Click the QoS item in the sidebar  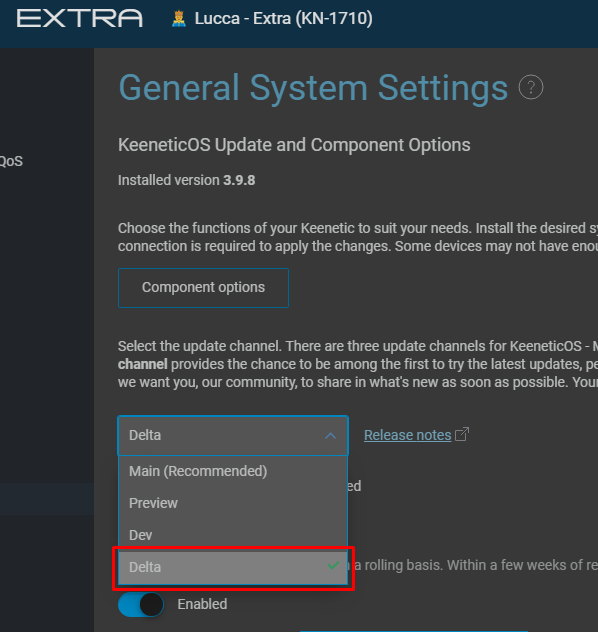(11, 161)
